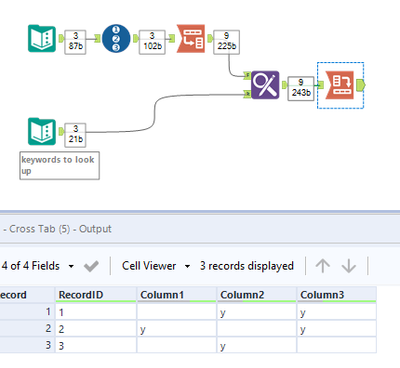400x368 pixels.
Task: Click the Record ID tool input anchor
Action: point(97,38)
